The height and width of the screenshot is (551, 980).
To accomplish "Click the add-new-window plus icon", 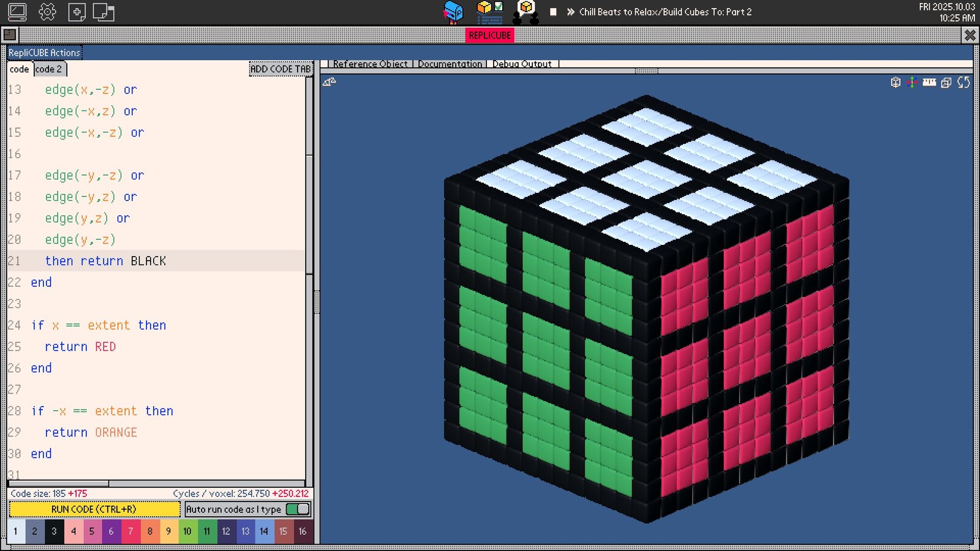I will (x=77, y=12).
